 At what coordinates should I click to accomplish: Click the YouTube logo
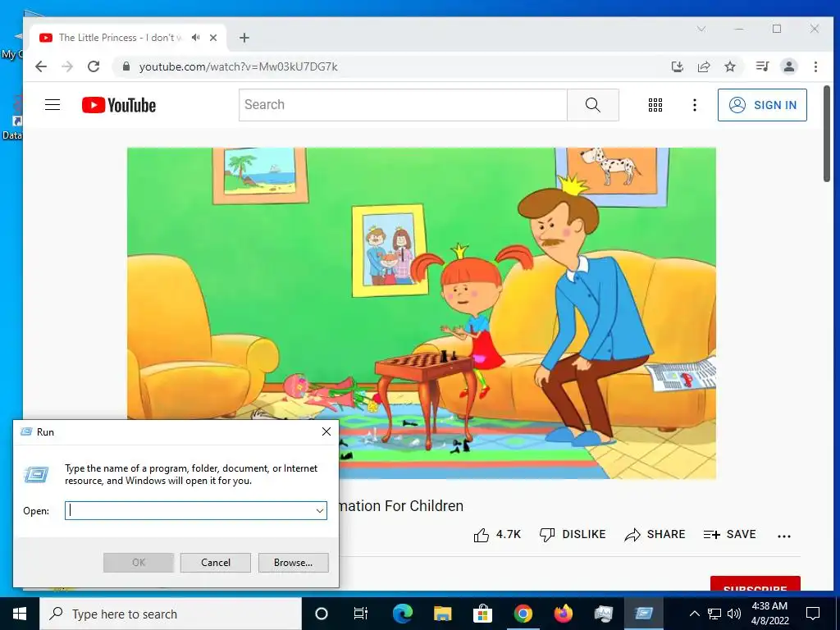pyautogui.click(x=119, y=105)
